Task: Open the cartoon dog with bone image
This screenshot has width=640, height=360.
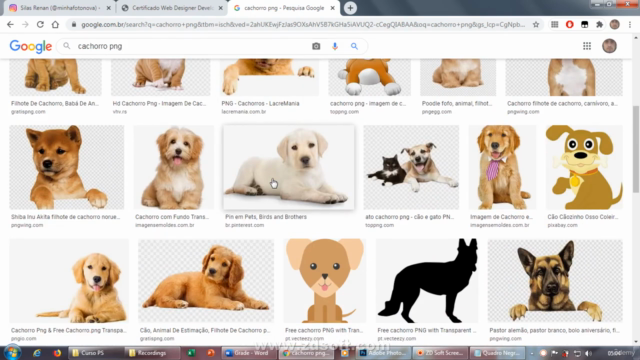Action: coord(584,167)
